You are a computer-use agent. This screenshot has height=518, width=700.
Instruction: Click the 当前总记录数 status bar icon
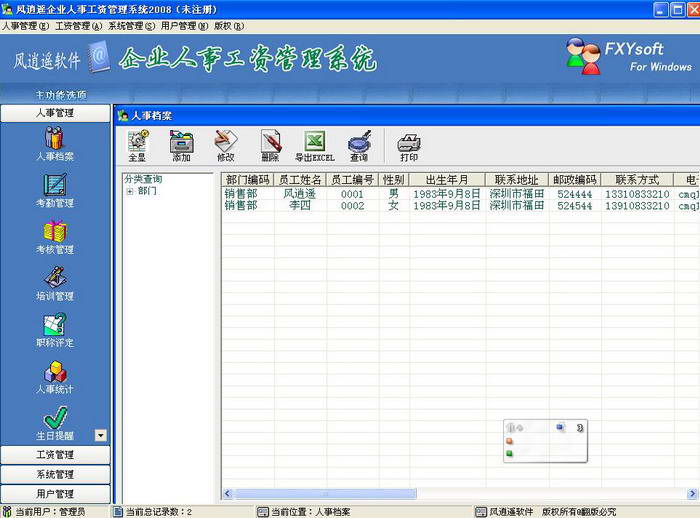coord(118,512)
